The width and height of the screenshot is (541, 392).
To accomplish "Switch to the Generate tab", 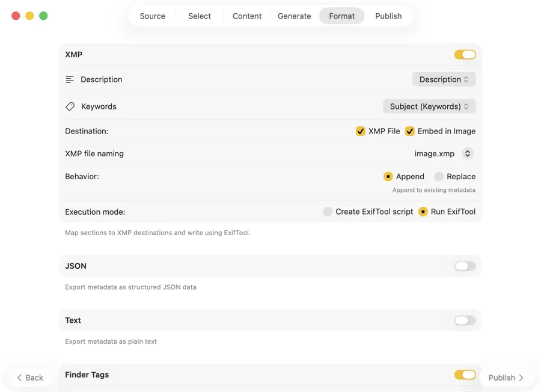I will 294,16.
